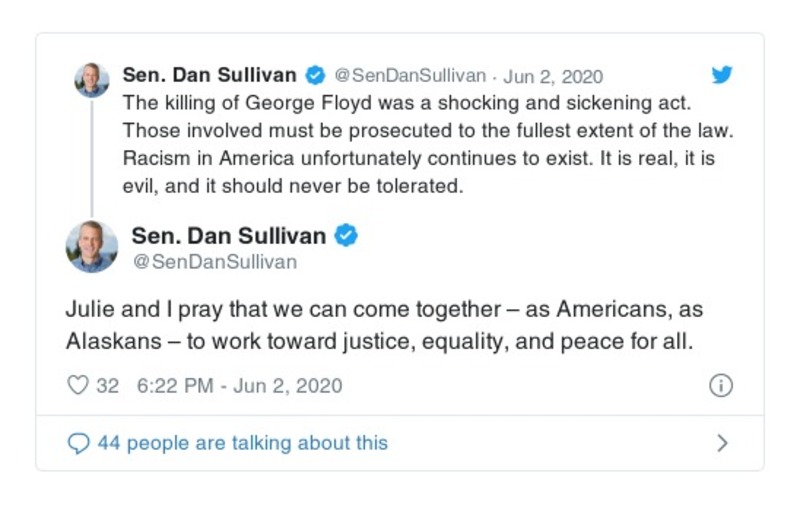Viewport: 800px width, 508px height.
Task: Open the "Sen. Dan Sullivan" name in the top tweet
Action: pyautogui.click(x=209, y=75)
